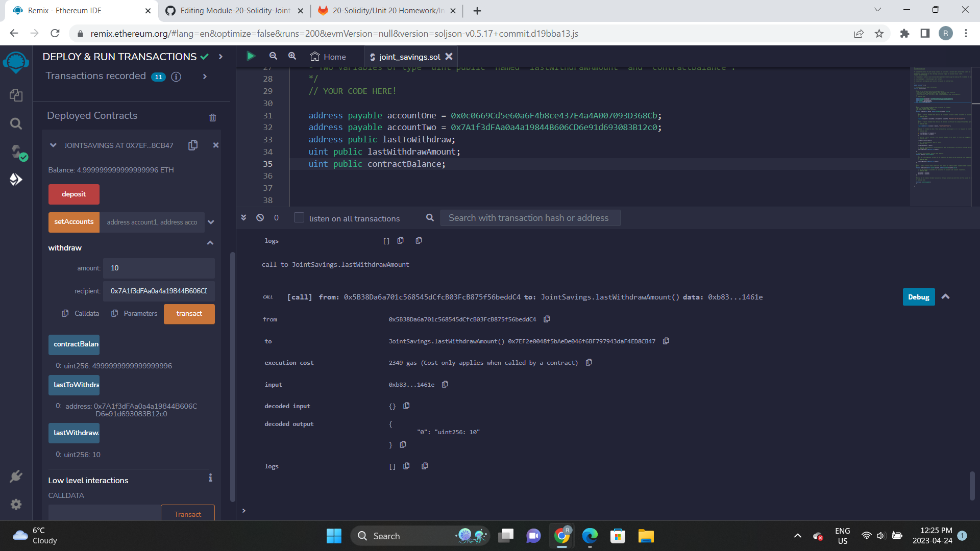Collapse the JOINTSAVINGS deployed contract entry
The image size is (980, 551).
[53, 145]
